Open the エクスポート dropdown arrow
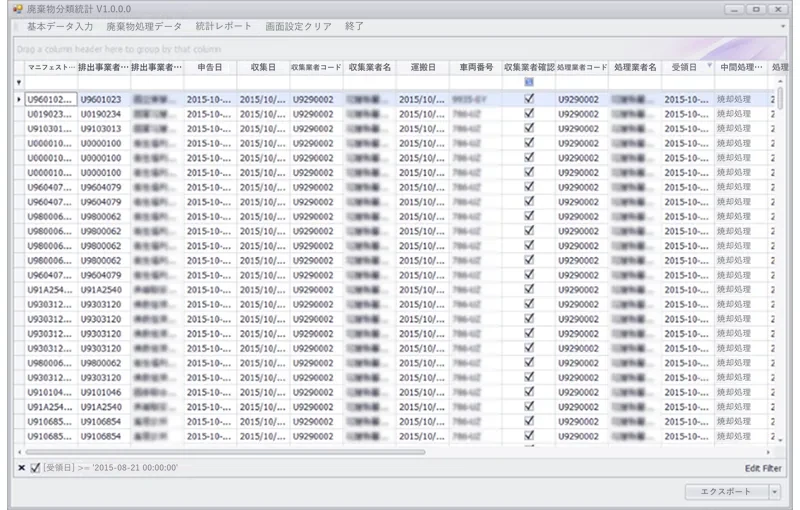This screenshot has width=800, height=510. [775, 492]
